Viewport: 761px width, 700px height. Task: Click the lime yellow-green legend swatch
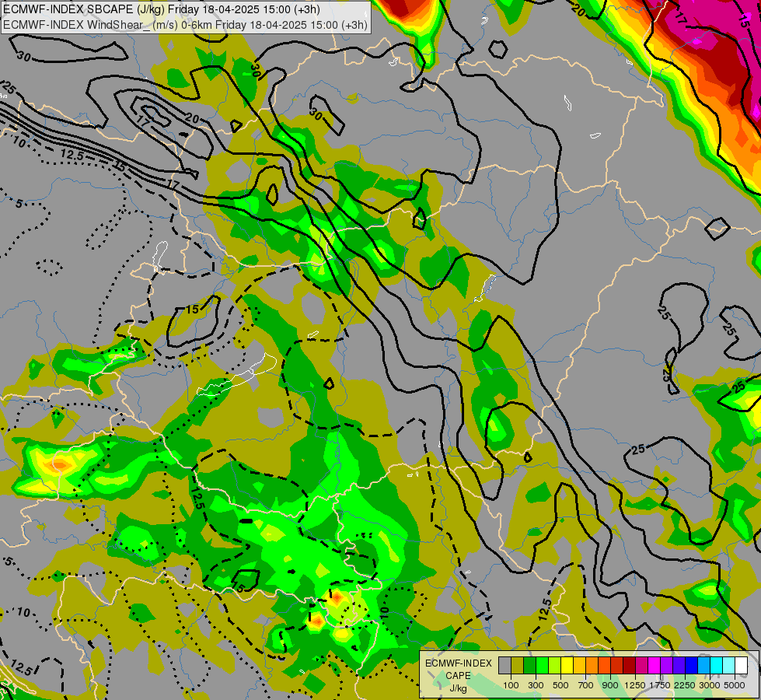(x=555, y=666)
